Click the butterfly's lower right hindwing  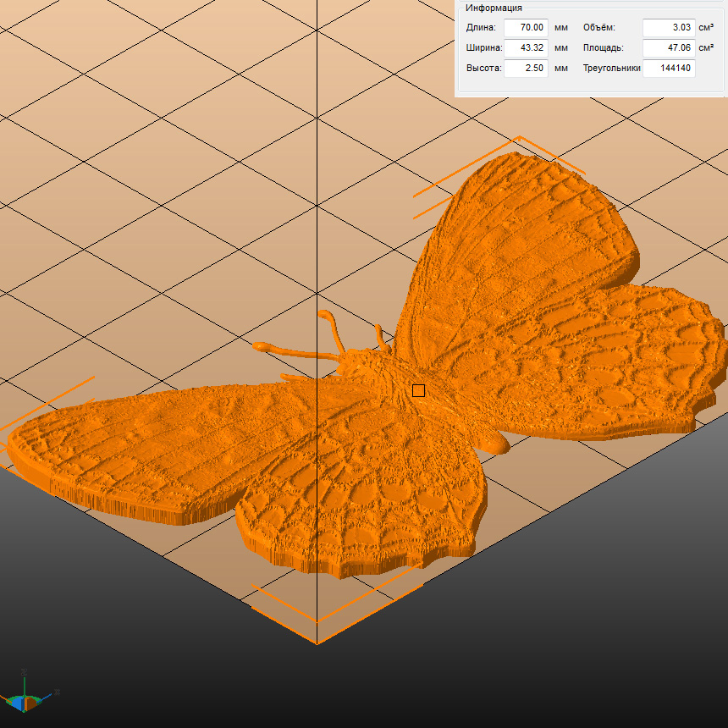[609, 364]
